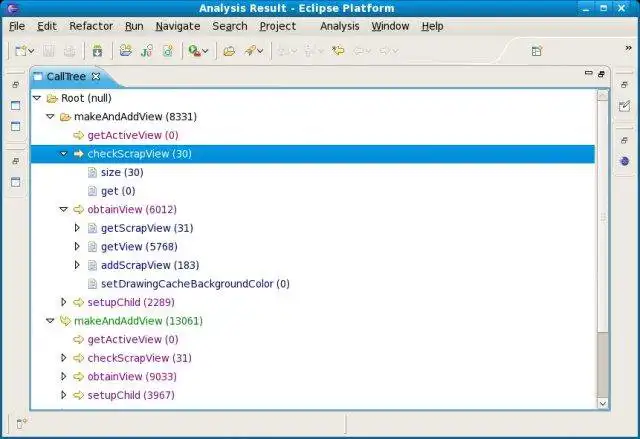Click the greyed-out Save toolbar icon
This screenshot has height=439, width=640.
[49, 51]
